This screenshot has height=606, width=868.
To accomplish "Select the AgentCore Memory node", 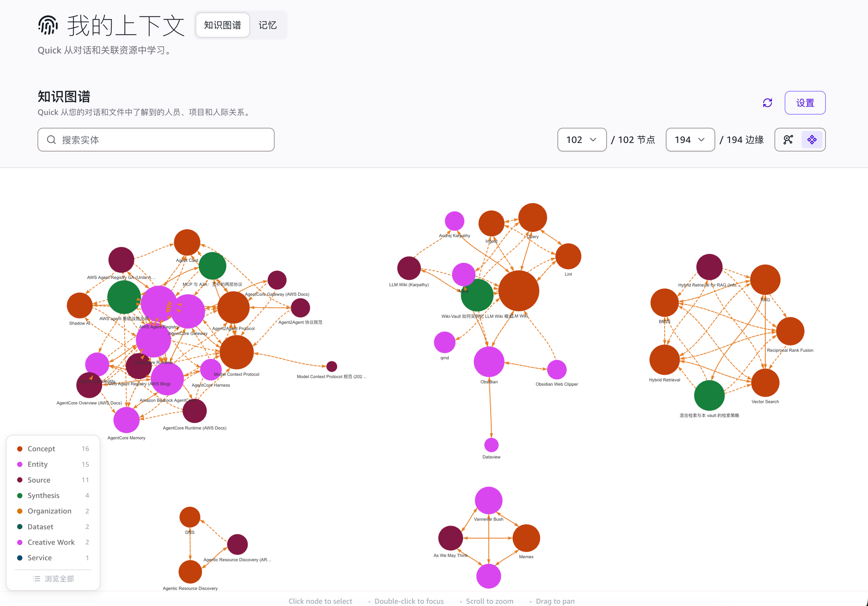I will (126, 420).
